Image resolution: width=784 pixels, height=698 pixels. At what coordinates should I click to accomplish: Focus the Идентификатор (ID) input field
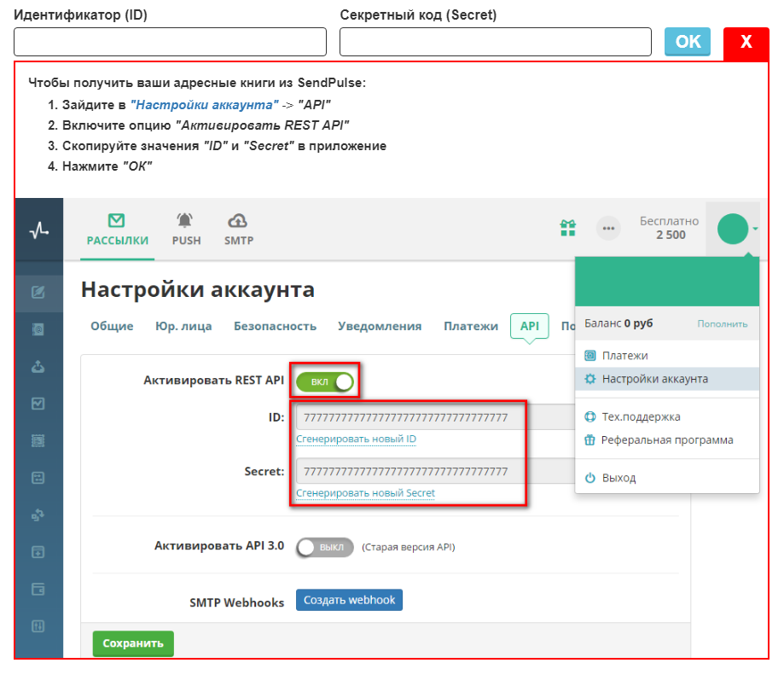170,42
